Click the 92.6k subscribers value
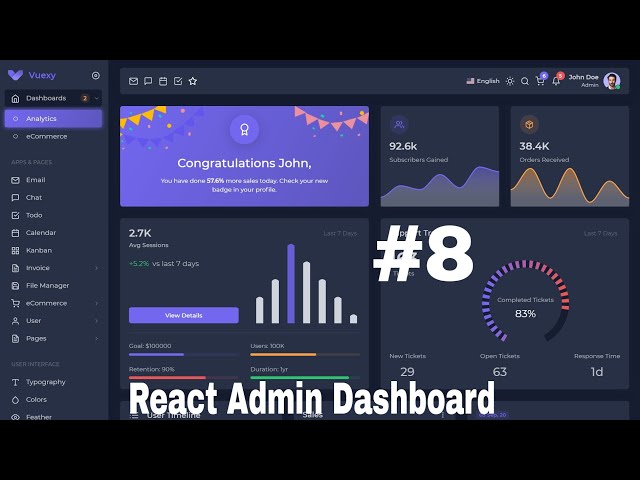640x480 pixels. 403,146
